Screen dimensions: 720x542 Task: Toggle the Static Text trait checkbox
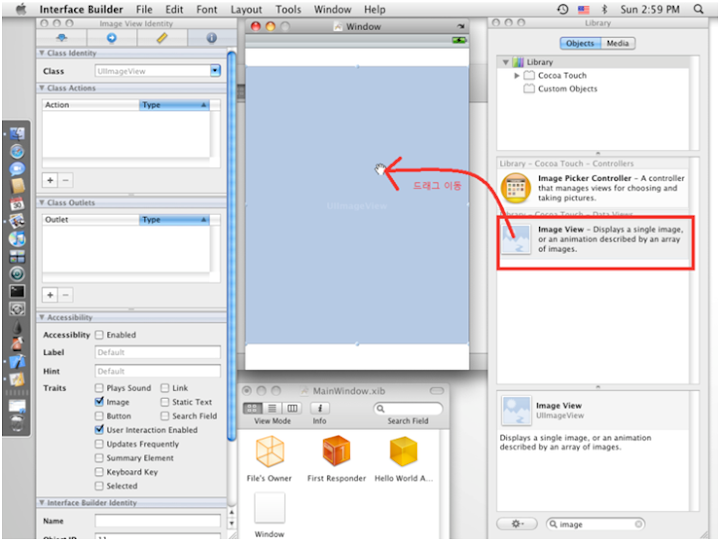(x=164, y=402)
